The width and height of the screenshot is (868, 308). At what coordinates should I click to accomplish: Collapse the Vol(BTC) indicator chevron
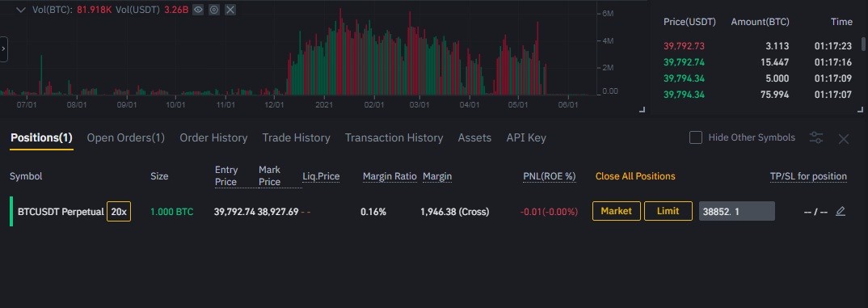click(21, 10)
